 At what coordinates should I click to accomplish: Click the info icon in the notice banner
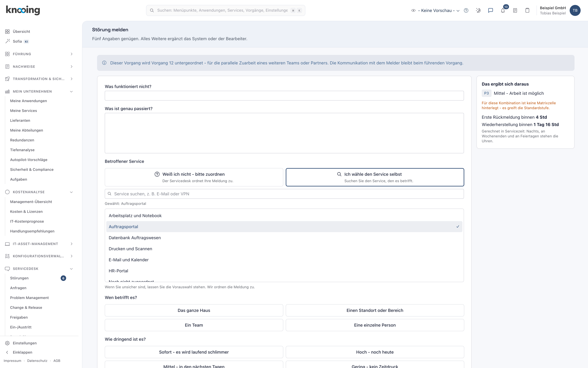pos(104,63)
